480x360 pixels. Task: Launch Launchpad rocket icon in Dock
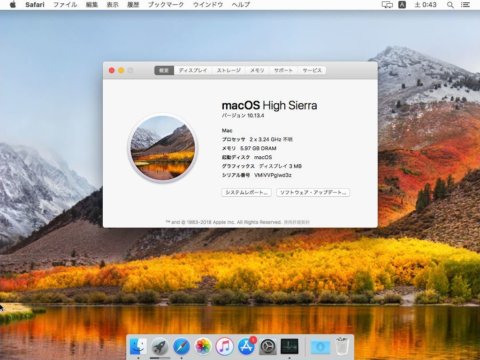(x=160, y=347)
